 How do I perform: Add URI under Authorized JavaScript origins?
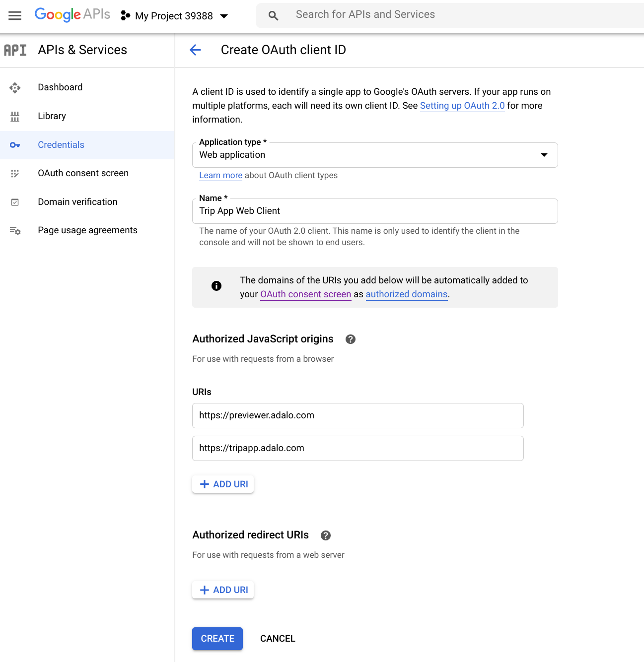tap(223, 484)
